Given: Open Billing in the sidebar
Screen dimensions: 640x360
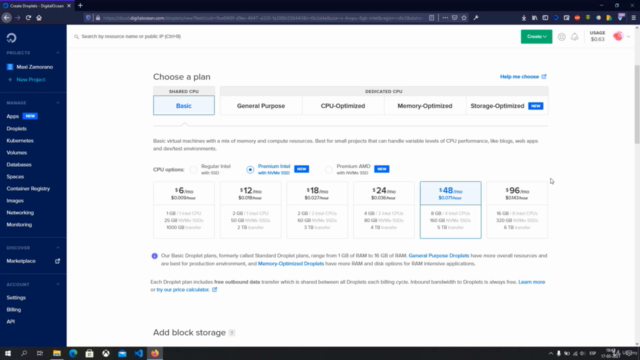Looking at the screenshot, I should tap(13, 310).
